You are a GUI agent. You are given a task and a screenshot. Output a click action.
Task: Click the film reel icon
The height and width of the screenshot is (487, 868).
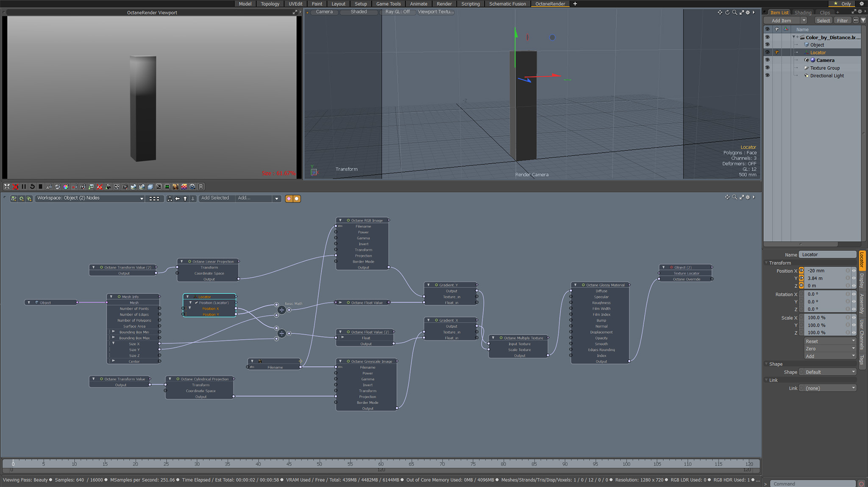pos(192,186)
